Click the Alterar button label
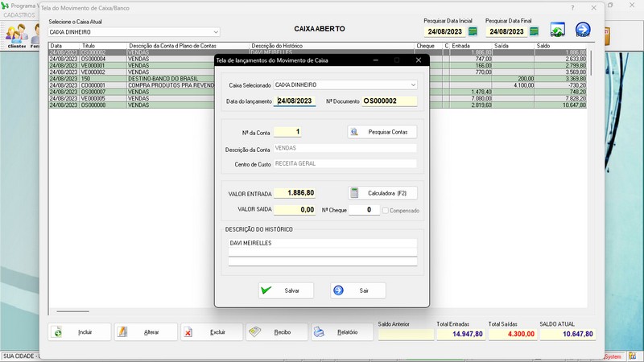Viewport: 644px width, 362px height. (x=151, y=332)
